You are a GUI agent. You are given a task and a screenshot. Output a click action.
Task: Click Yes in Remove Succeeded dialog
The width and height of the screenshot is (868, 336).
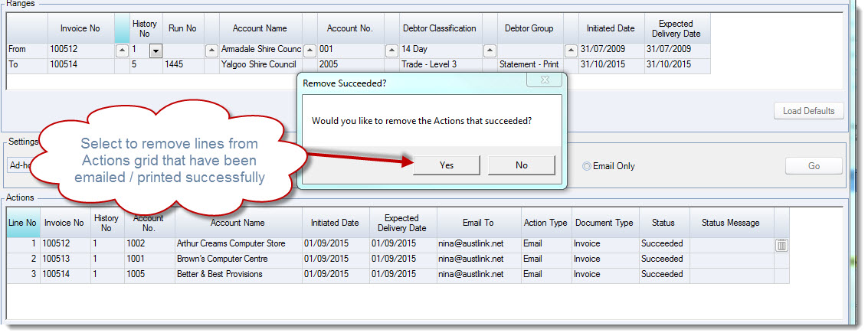click(x=446, y=165)
